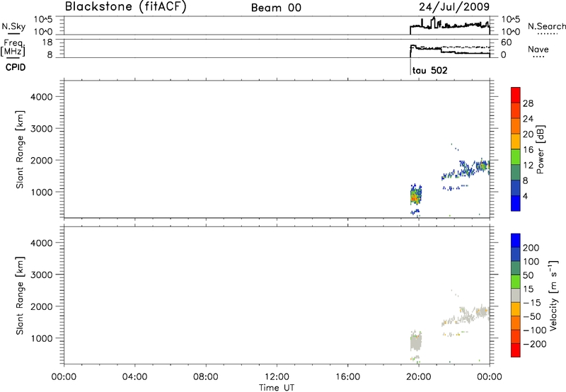This screenshot has width=566, height=392.
Task: Click the 60 value on the Nave axis
Action: (x=506, y=42)
